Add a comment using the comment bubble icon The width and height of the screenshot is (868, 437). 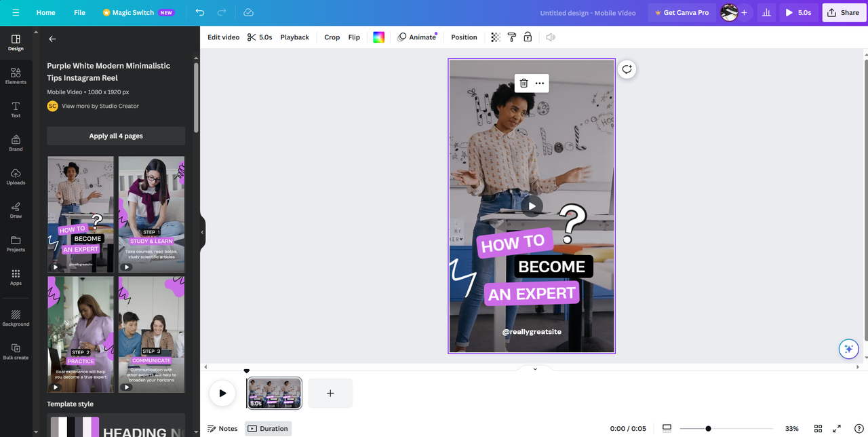tap(627, 69)
